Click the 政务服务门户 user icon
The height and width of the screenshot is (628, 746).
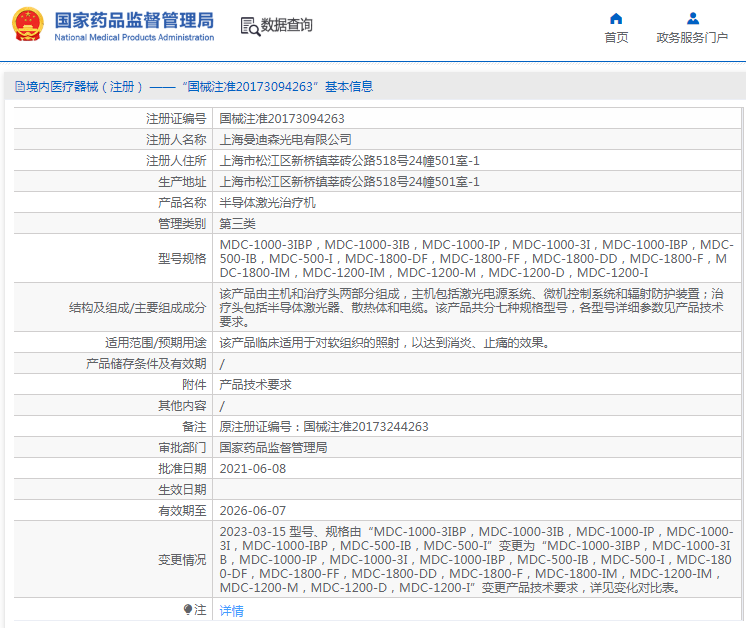coord(693,19)
